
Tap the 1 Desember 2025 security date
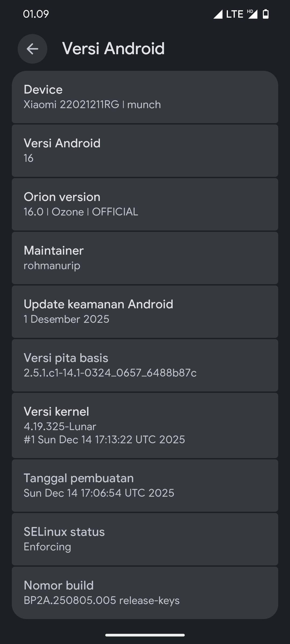click(66, 319)
